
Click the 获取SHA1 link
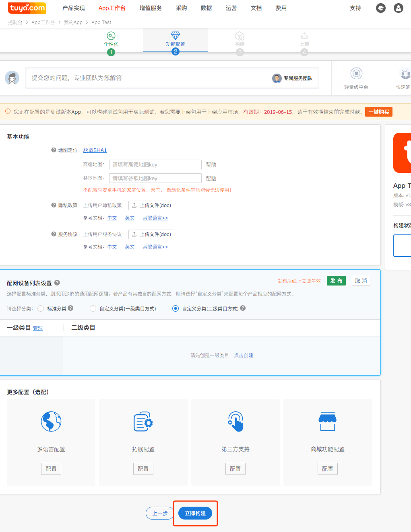click(x=95, y=150)
